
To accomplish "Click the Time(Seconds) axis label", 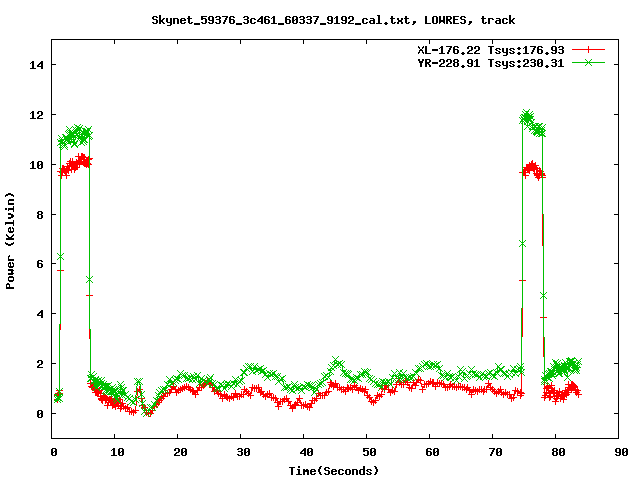I will pos(333,471).
